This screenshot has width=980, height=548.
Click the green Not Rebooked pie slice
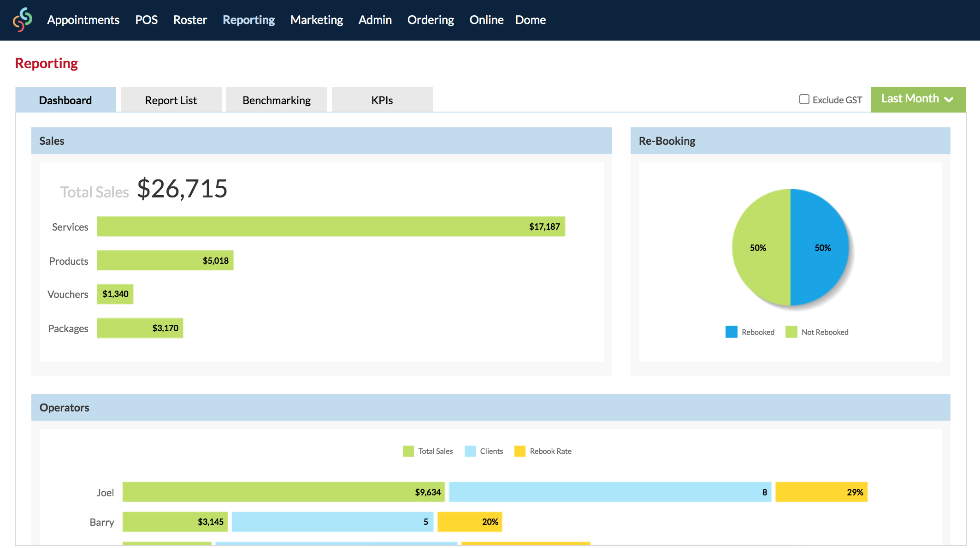click(x=761, y=247)
